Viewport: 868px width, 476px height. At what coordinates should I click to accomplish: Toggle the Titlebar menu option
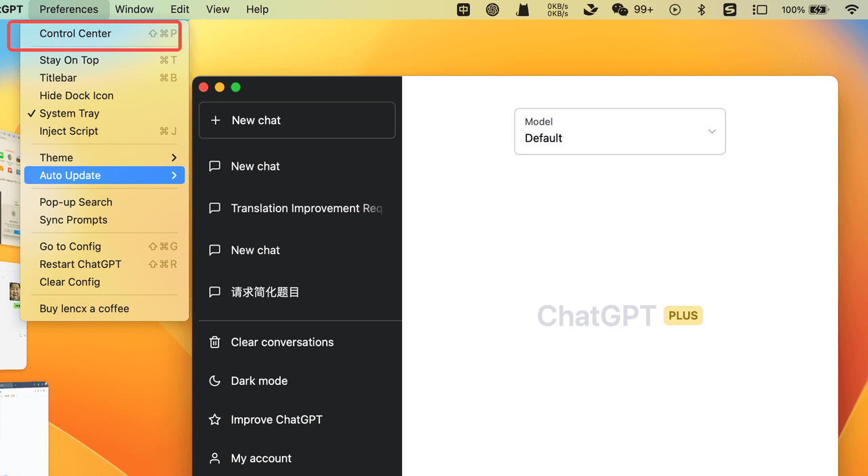104,78
